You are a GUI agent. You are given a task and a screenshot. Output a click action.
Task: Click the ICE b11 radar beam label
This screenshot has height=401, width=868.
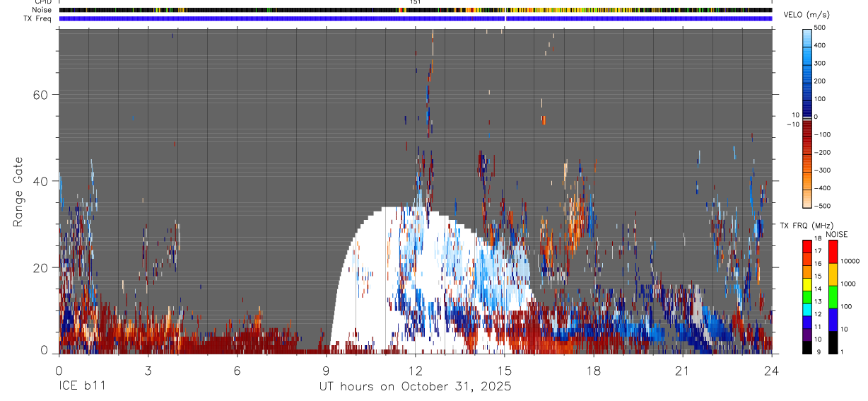tap(84, 387)
